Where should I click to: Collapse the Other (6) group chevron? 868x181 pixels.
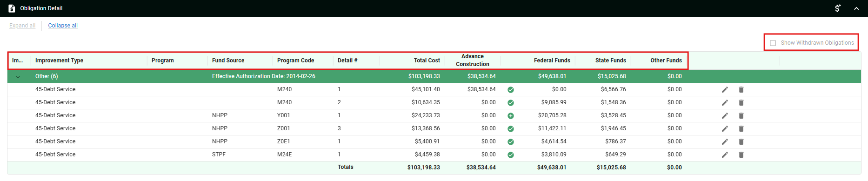[x=18, y=77]
